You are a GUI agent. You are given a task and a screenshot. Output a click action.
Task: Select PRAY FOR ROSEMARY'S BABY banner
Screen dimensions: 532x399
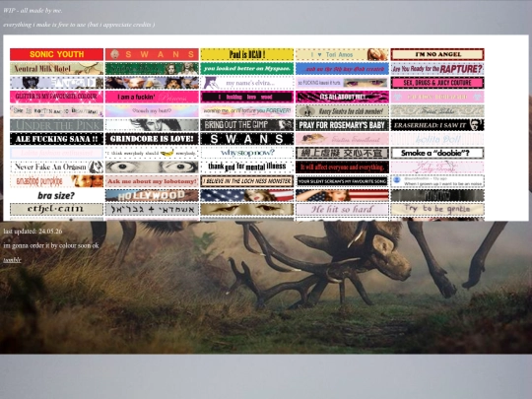[342, 125]
